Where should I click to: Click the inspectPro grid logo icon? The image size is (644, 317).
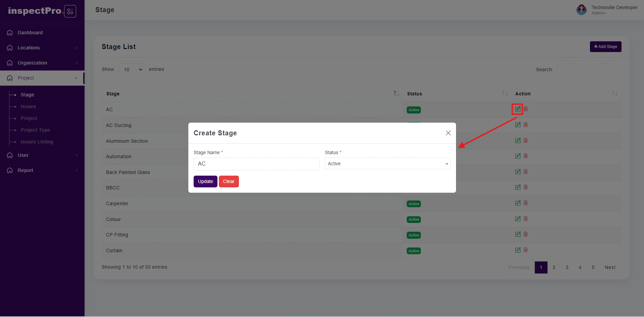70,11
